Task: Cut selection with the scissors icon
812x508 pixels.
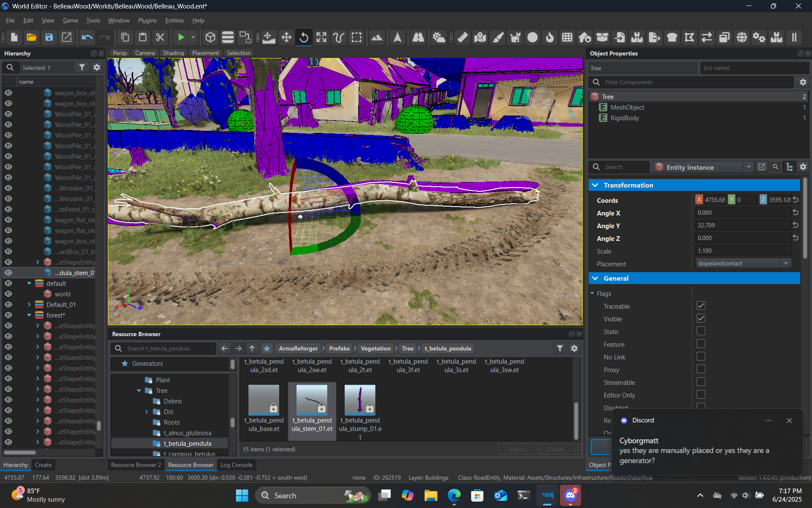Action: coord(160,37)
